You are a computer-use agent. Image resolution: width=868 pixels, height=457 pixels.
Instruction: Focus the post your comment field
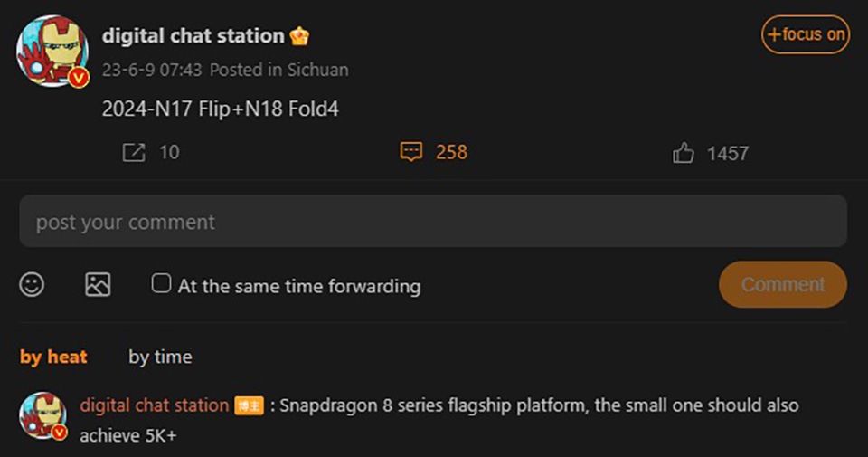(x=433, y=221)
